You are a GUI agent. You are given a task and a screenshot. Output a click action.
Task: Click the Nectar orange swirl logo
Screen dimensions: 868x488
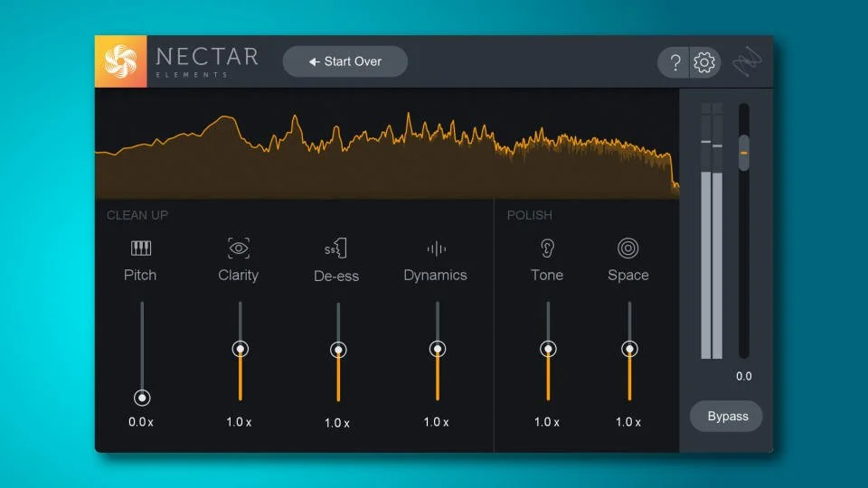[x=120, y=61]
